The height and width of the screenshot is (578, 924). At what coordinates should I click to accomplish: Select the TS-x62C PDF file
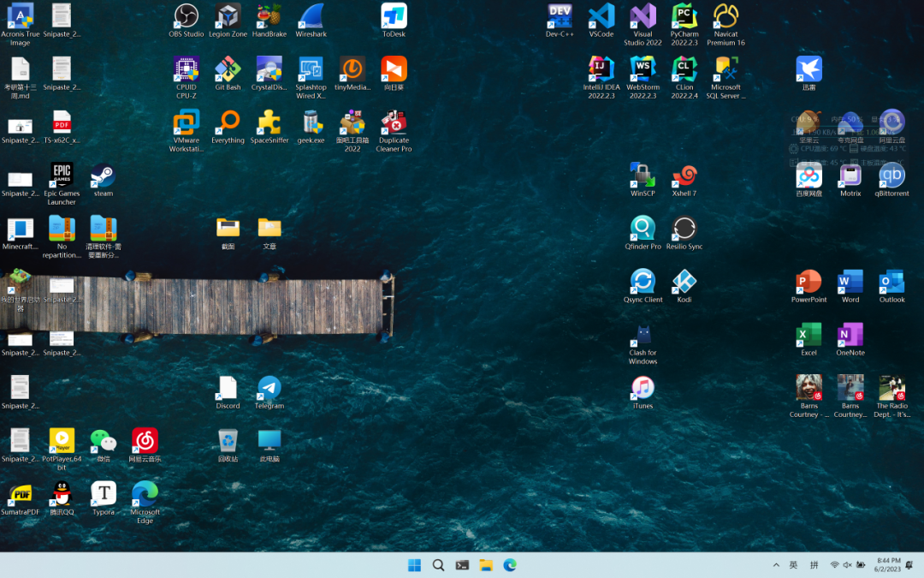62,127
